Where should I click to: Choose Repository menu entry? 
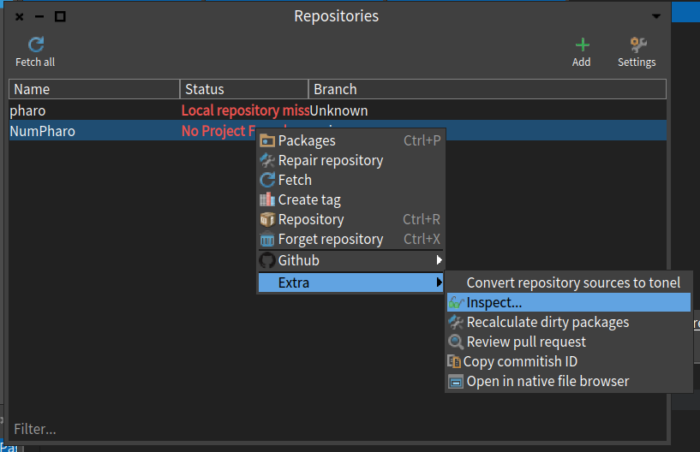tap(351, 219)
